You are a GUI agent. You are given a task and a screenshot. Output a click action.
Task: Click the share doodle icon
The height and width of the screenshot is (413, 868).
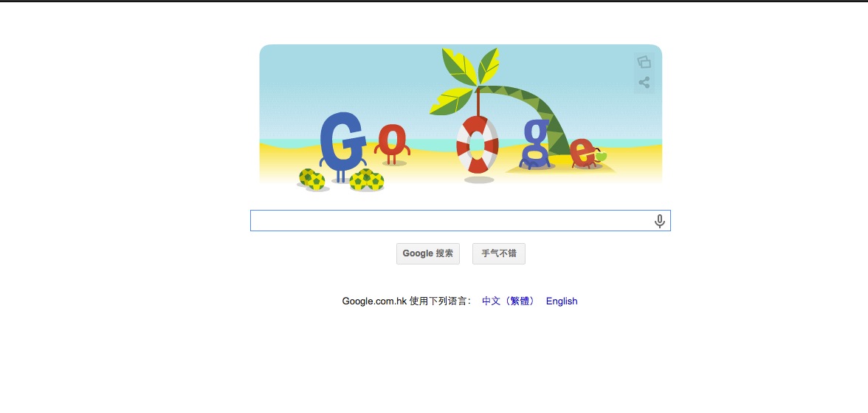coord(644,83)
